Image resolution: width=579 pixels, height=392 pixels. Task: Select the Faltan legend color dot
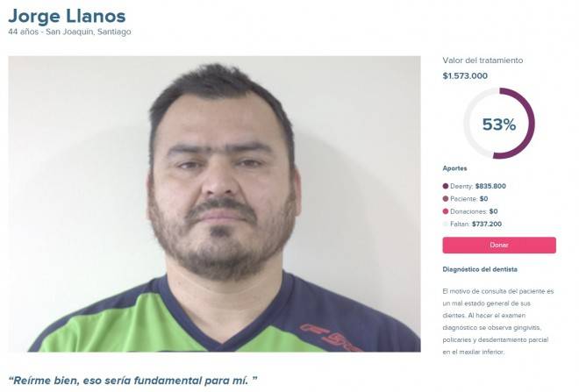pos(446,224)
